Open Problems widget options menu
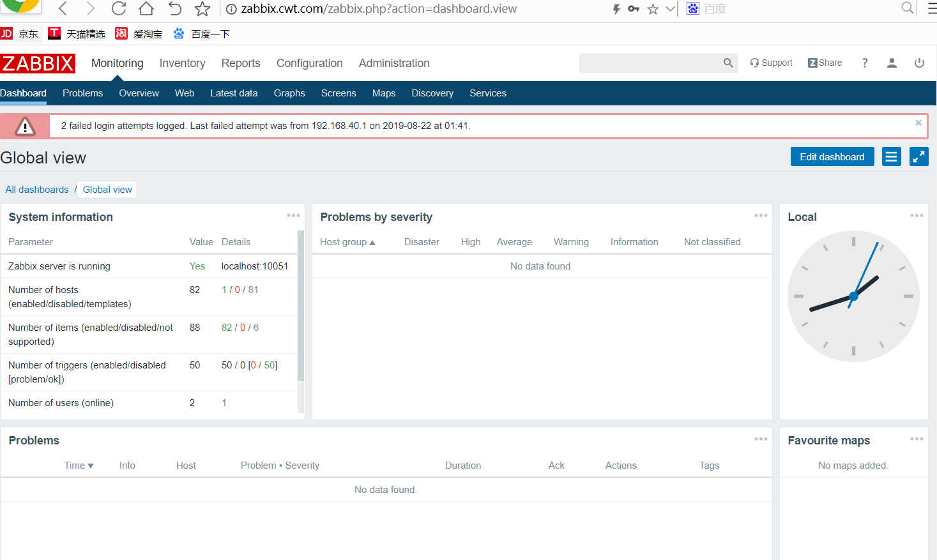 click(x=761, y=439)
